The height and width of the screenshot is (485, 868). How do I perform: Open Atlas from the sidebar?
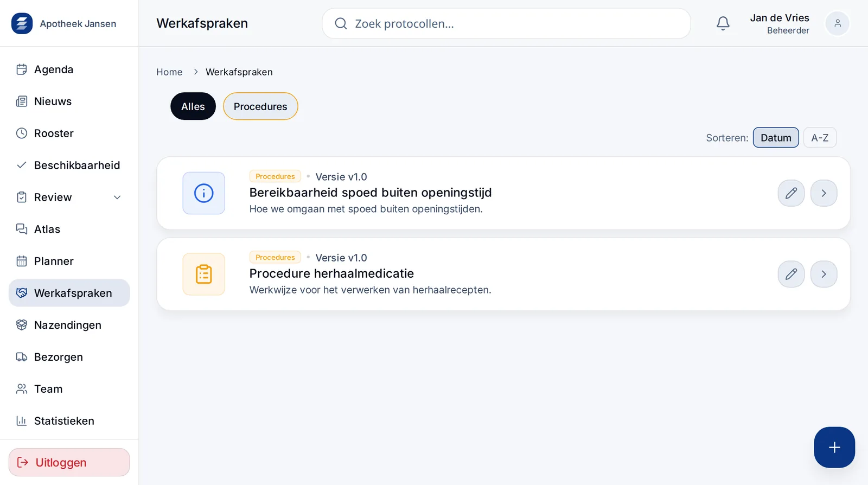click(x=69, y=229)
